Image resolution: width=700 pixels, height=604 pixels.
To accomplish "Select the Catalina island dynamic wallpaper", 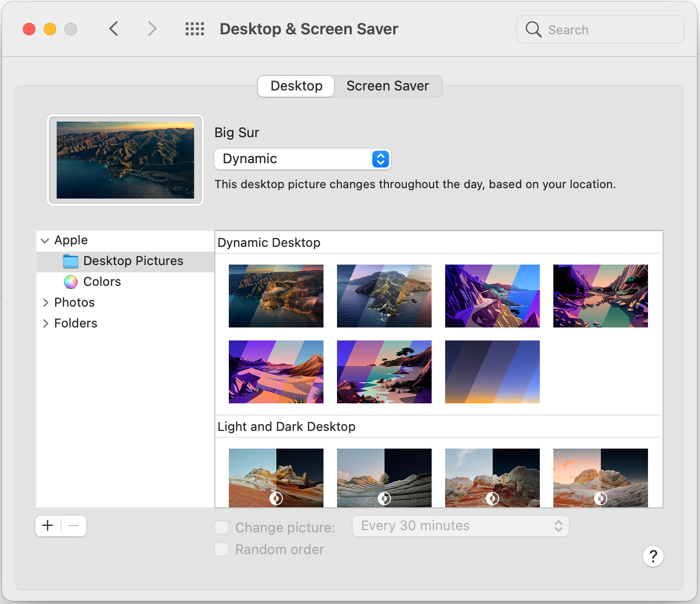I will click(384, 296).
